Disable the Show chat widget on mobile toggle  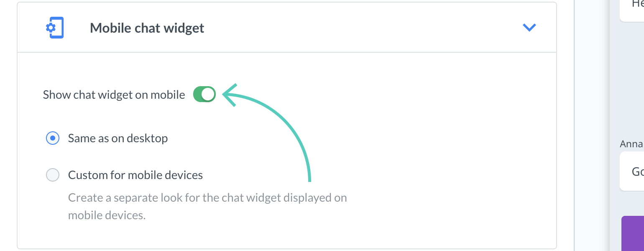[x=204, y=94]
